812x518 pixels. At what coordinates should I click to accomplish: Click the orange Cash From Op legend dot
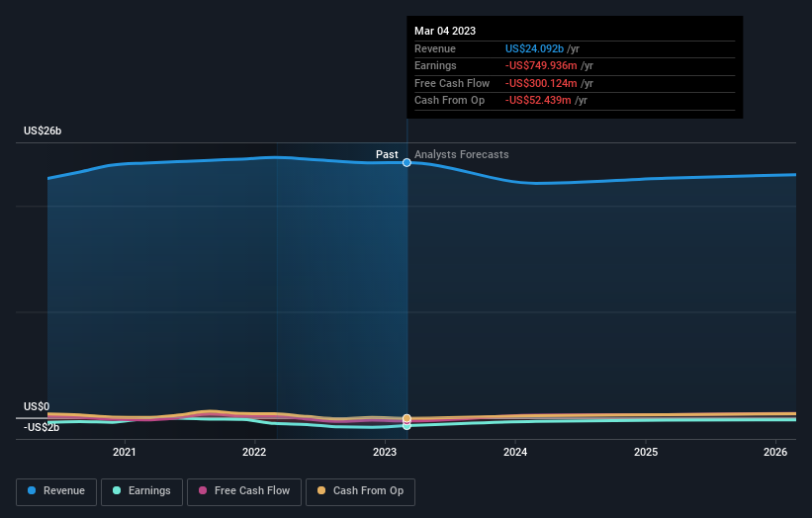(x=321, y=490)
